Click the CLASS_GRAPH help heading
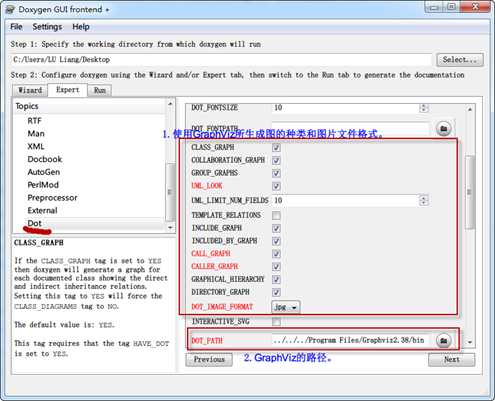This screenshot has height=401, width=495. click(39, 243)
